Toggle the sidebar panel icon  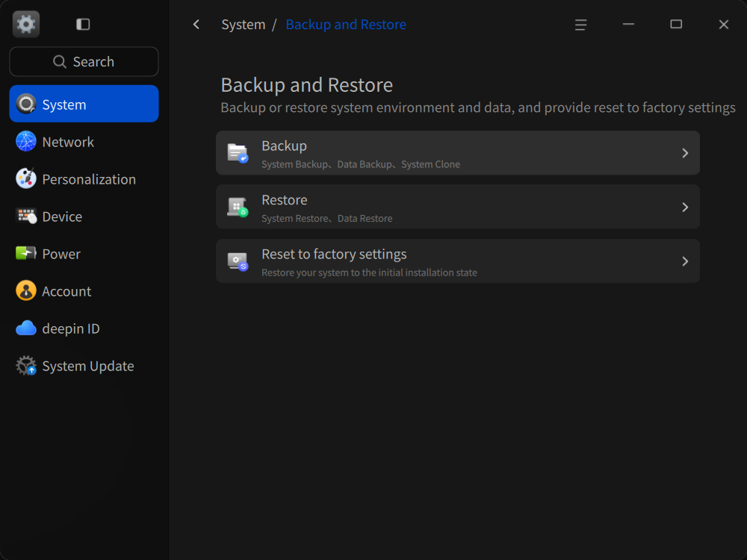point(83,25)
